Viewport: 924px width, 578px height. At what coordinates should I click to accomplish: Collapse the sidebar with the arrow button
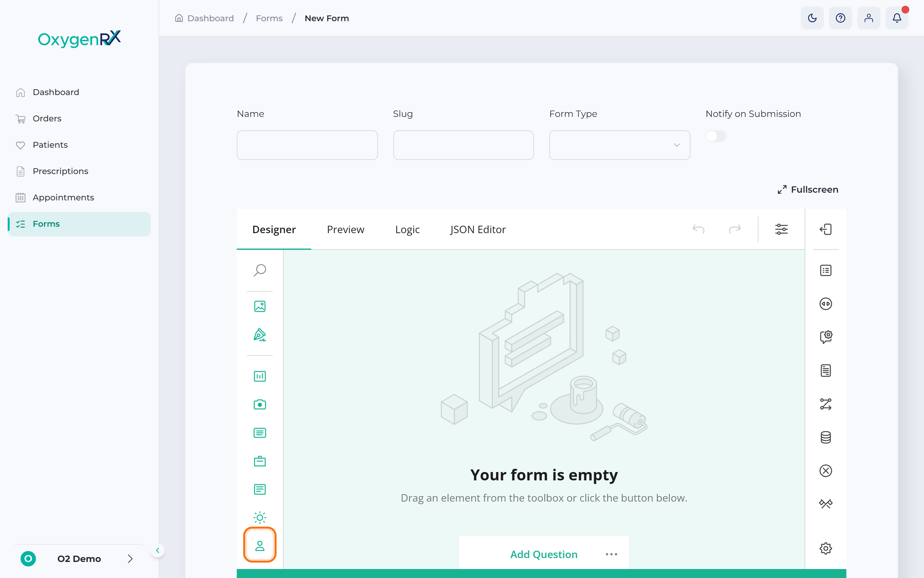157,550
